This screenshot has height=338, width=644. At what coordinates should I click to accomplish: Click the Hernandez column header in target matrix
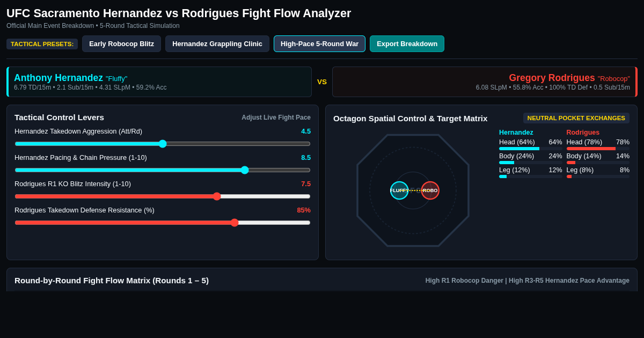(516, 133)
